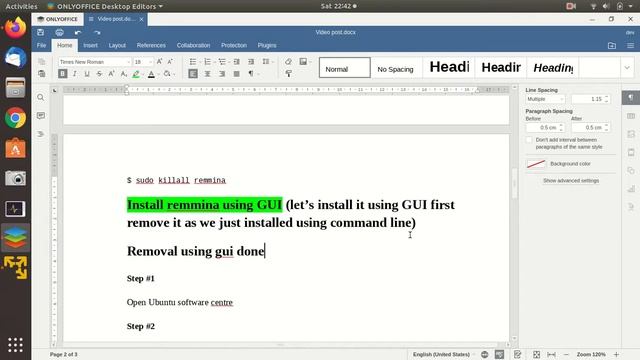Apply the font color button

coord(151,74)
